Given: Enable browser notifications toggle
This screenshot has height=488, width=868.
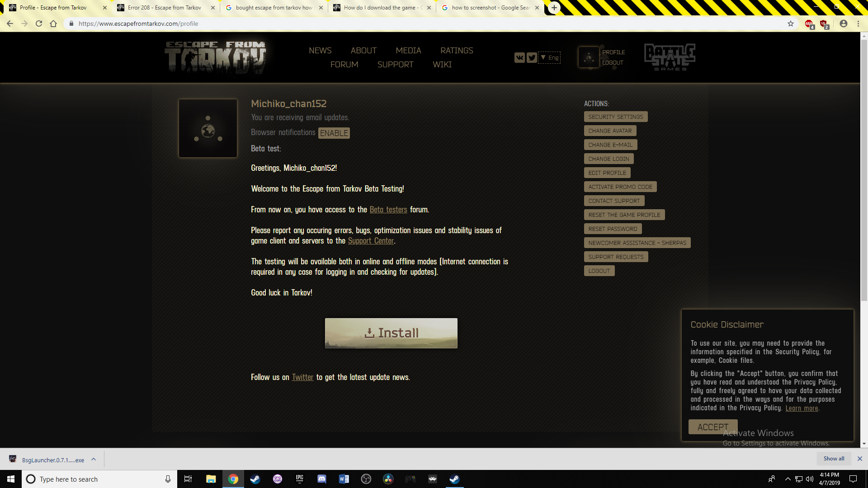Looking at the screenshot, I should pos(333,132).
